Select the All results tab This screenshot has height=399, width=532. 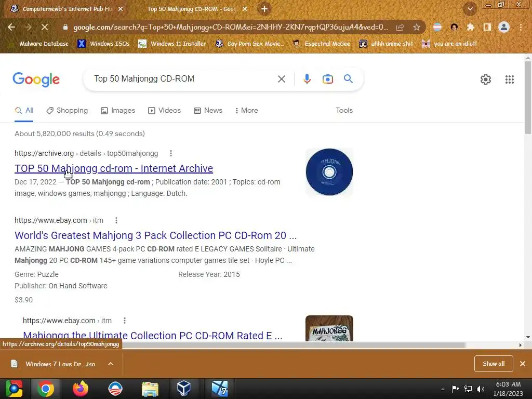(x=24, y=111)
